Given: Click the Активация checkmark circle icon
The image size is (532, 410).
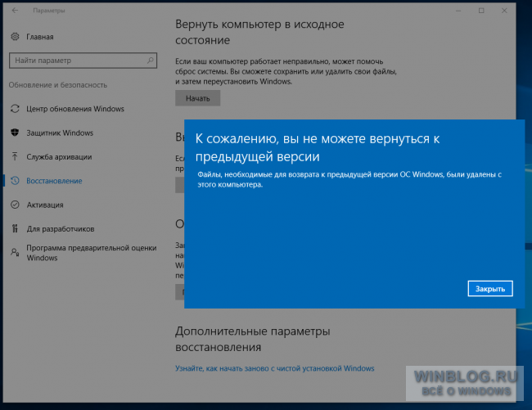Looking at the screenshot, I should (15, 205).
